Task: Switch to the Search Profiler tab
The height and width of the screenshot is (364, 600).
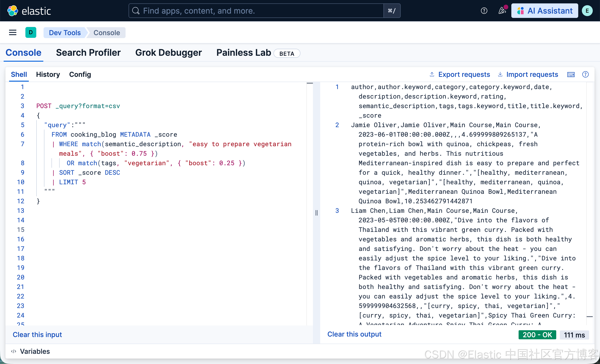Action: coord(88,53)
